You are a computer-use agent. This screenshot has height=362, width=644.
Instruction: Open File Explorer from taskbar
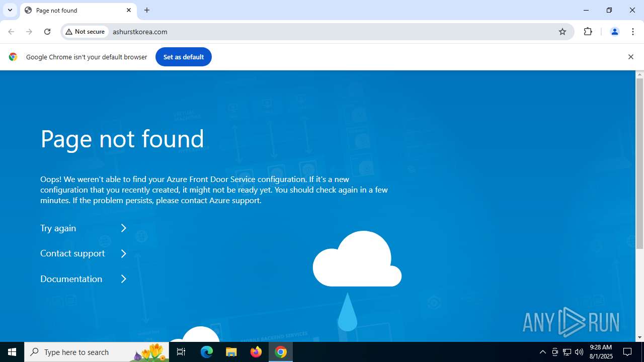(231, 352)
